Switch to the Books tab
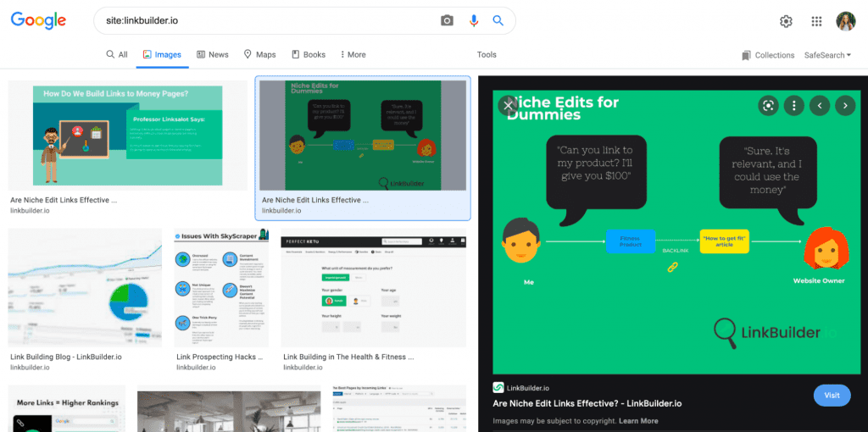This screenshot has width=868, height=432. 309,55
